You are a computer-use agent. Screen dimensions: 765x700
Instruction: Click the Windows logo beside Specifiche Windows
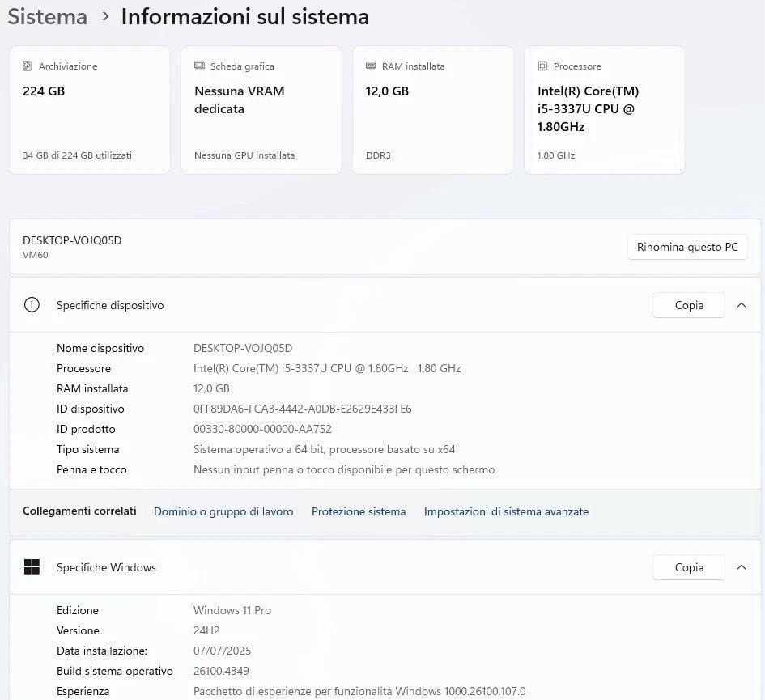tap(32, 566)
